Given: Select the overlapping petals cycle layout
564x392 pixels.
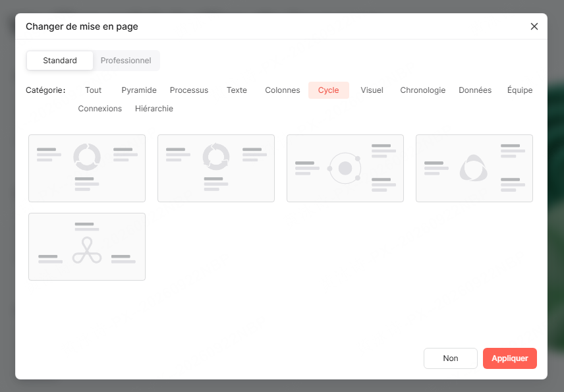Looking at the screenshot, I should (x=474, y=168).
